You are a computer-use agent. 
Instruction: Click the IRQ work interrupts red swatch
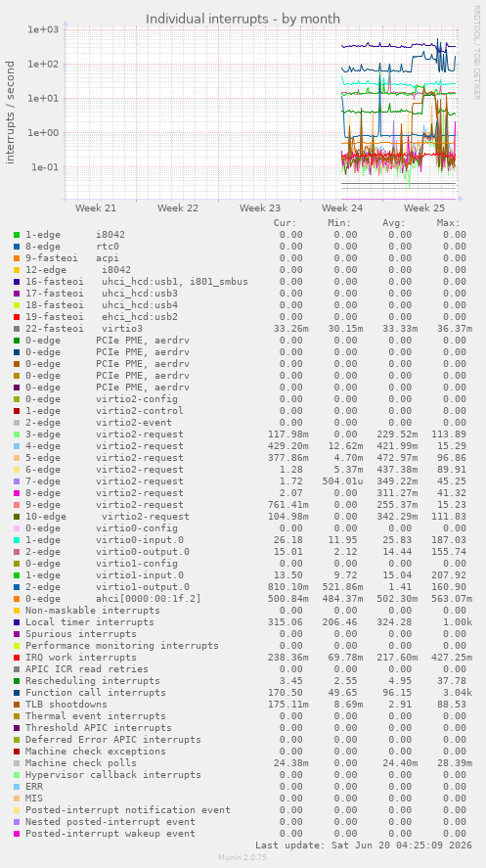(18, 657)
